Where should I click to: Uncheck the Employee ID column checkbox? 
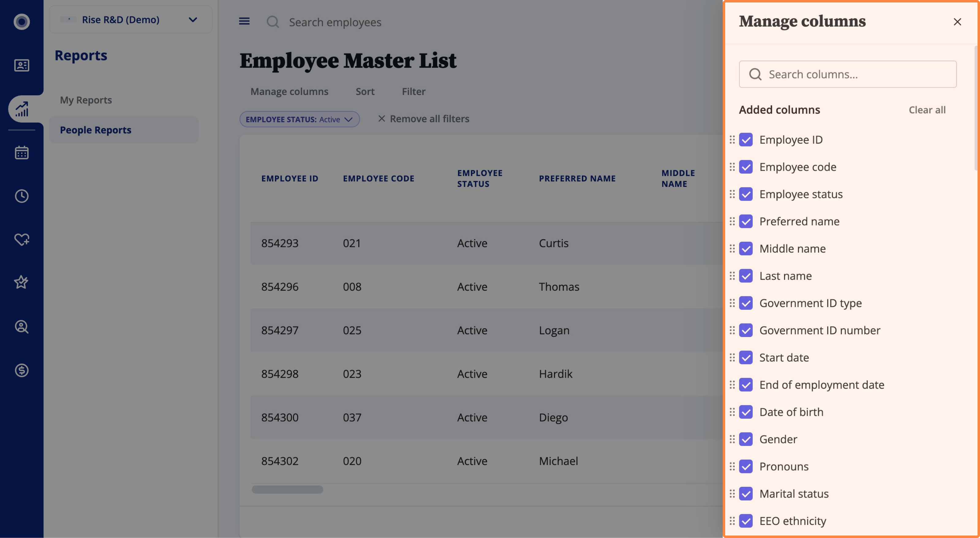[746, 140]
